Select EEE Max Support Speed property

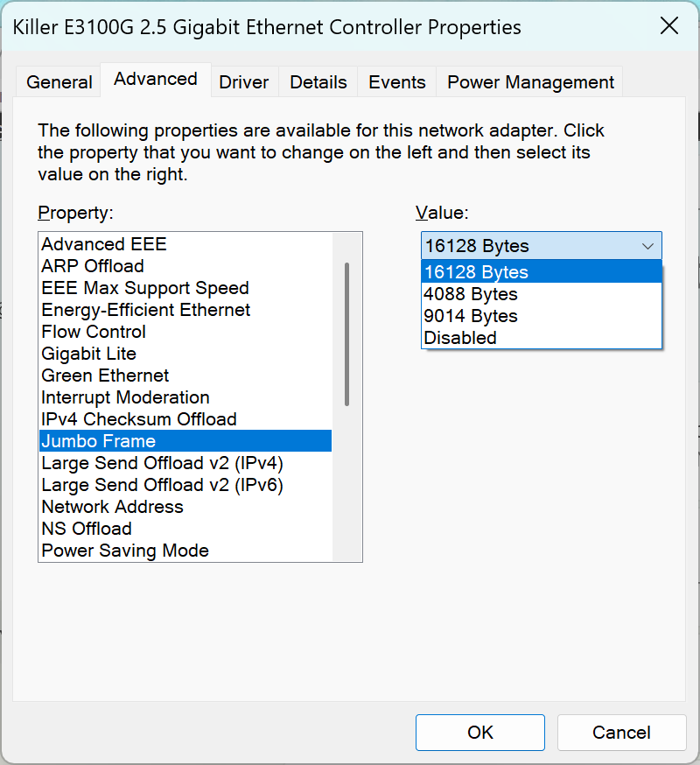(185, 288)
